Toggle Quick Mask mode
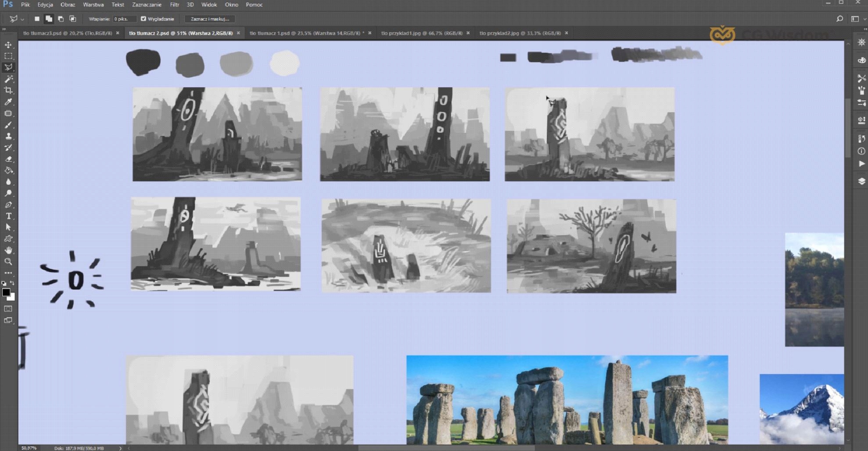The image size is (868, 451). pyautogui.click(x=8, y=309)
